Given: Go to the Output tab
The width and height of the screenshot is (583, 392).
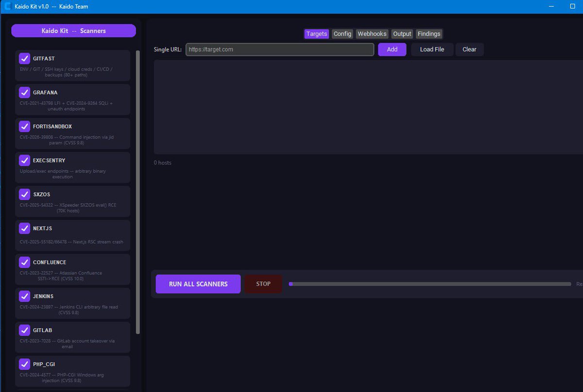Looking at the screenshot, I should (x=402, y=34).
